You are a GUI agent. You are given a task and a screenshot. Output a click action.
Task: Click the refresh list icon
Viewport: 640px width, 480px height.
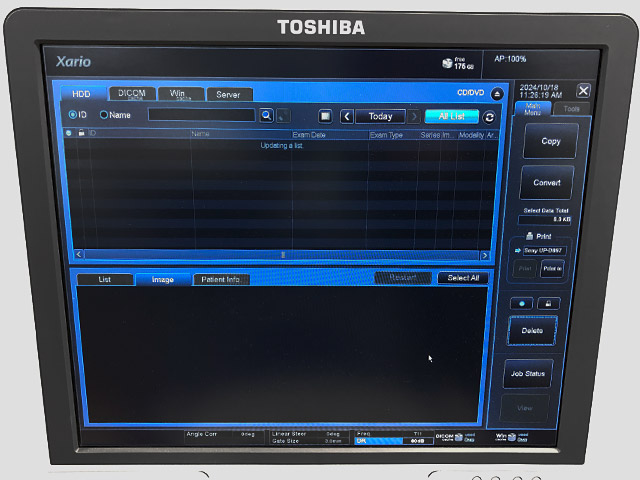(x=489, y=118)
